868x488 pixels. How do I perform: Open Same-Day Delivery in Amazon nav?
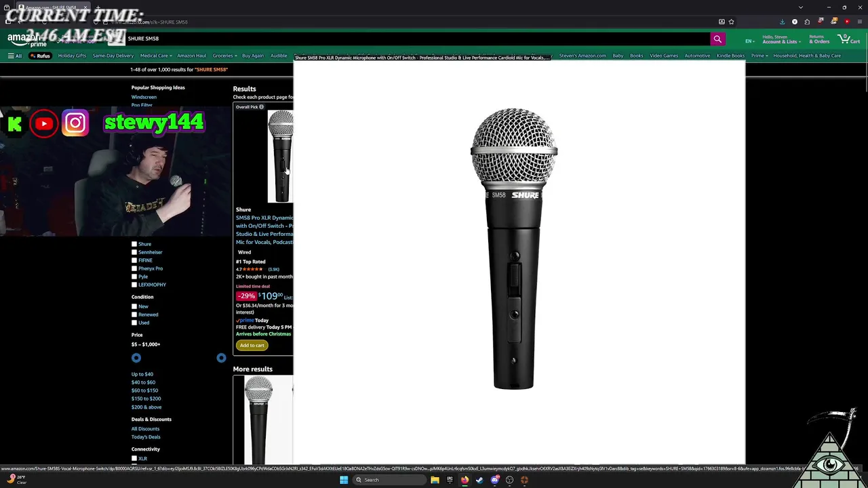[113, 56]
